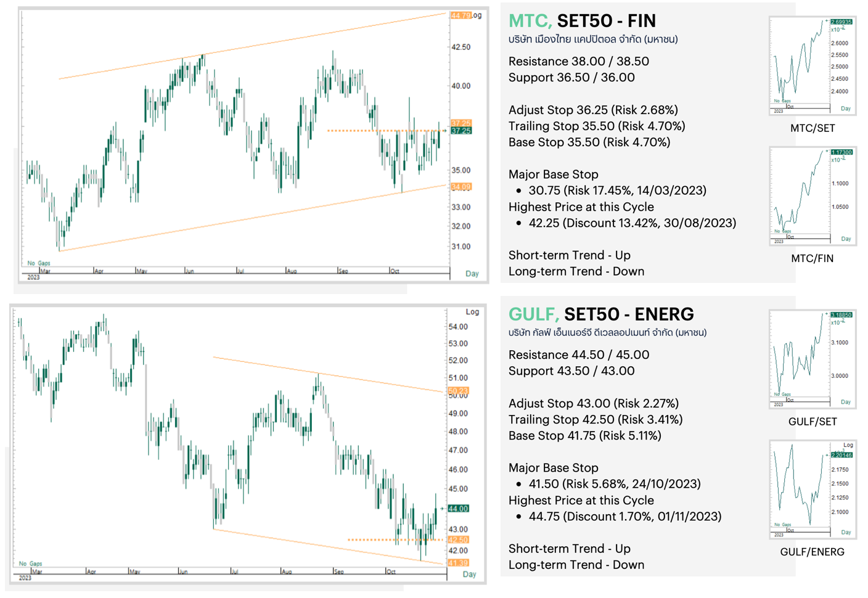Click the Log scale label on GULF chart
The image size is (868, 598).
[x=472, y=312]
